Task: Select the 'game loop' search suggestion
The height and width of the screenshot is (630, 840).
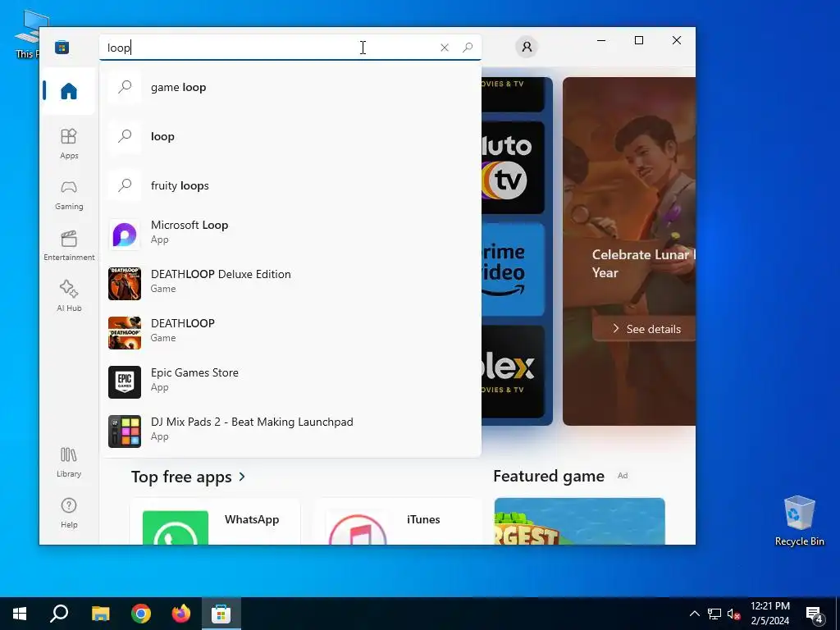Action: (290, 87)
